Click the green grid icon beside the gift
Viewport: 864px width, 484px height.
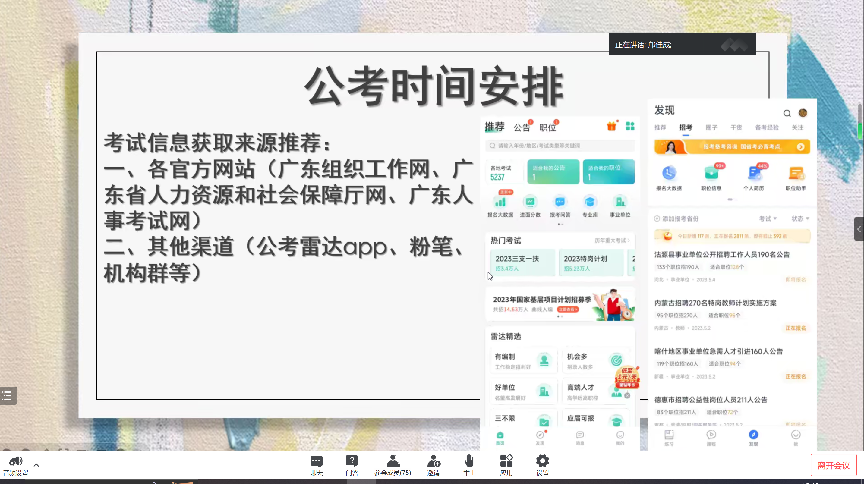tap(630, 126)
